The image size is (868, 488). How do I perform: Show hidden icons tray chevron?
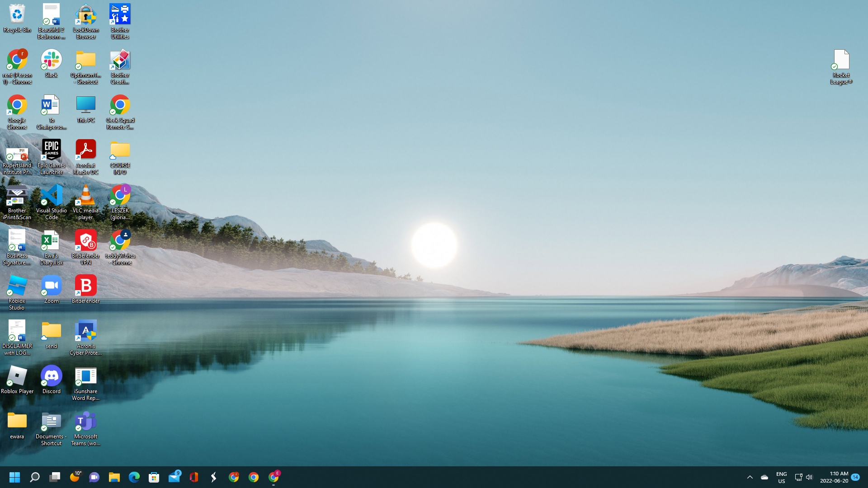pos(750,477)
